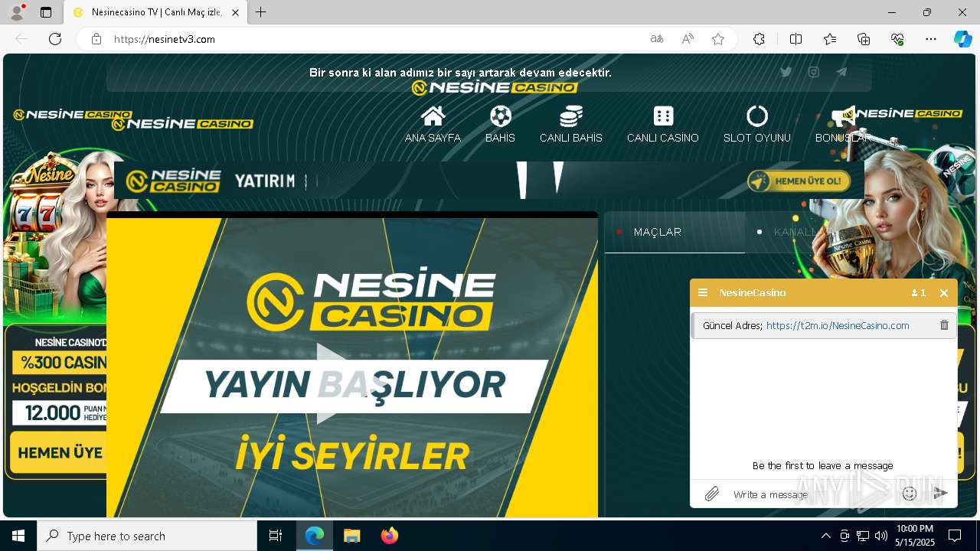Open browser Extensions menu
The width and height of the screenshot is (980, 551).
pos(759,39)
